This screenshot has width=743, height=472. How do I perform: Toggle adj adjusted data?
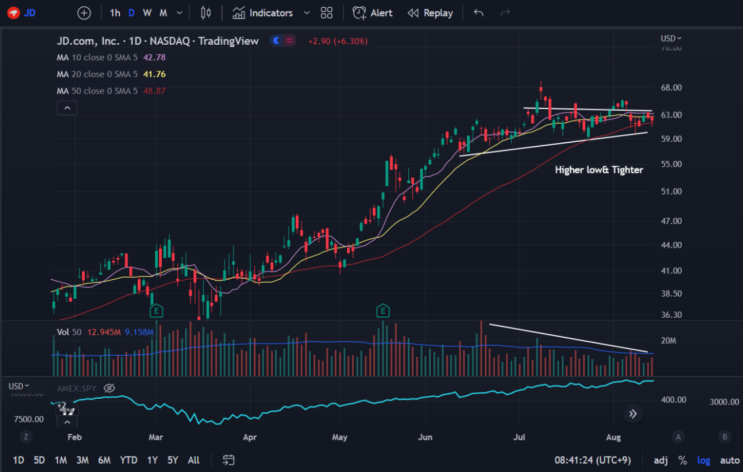[661, 460]
